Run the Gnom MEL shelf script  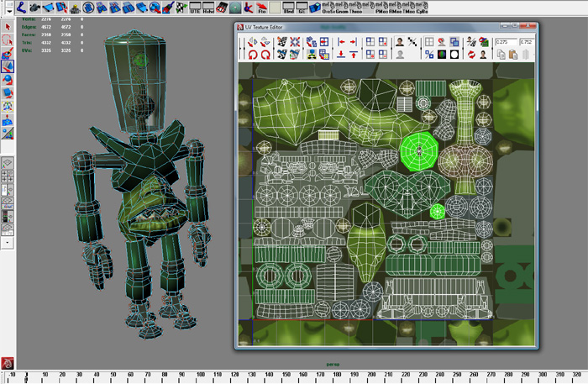[342, 7]
